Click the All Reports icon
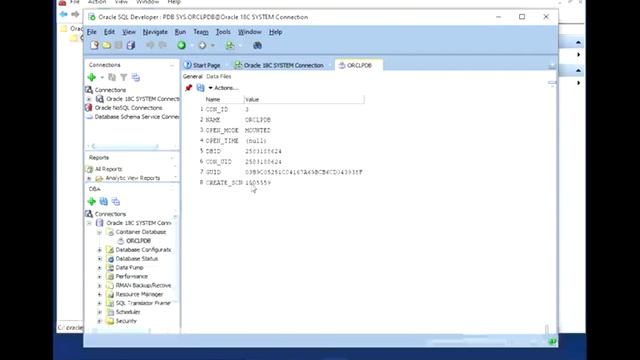 click(89, 169)
